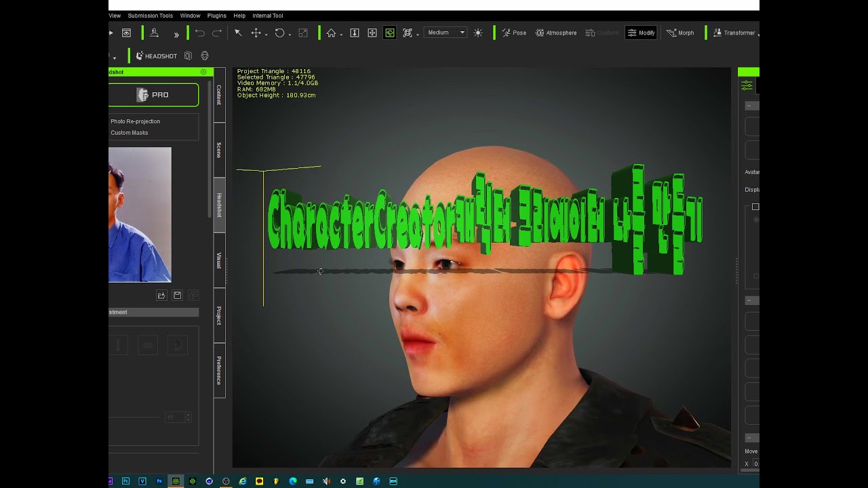This screenshot has width=868, height=488.
Task: Close the Headshot panel with X icon
Action: pos(203,72)
